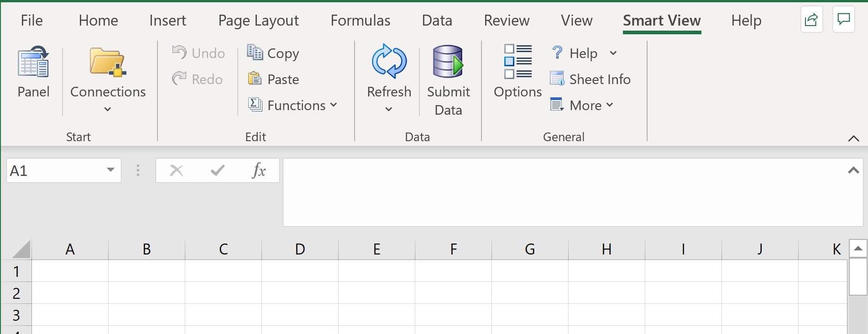The height and width of the screenshot is (334, 868).
Task: Open the File tab
Action: point(31,20)
